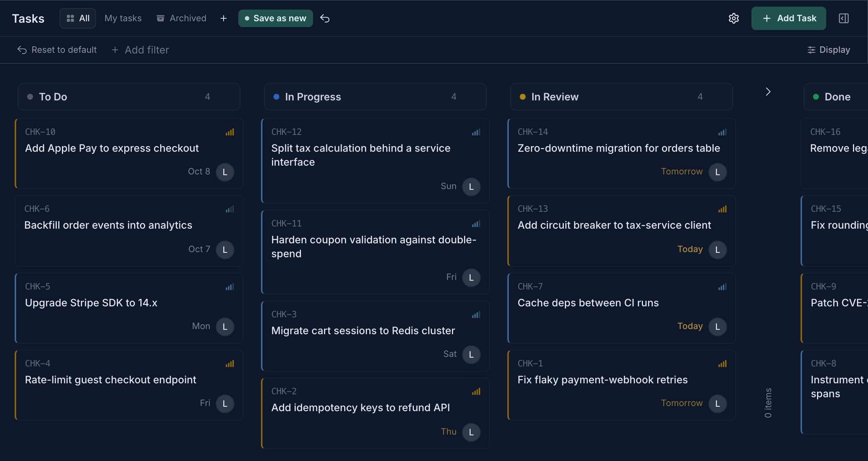Click the Add Task button

point(789,18)
